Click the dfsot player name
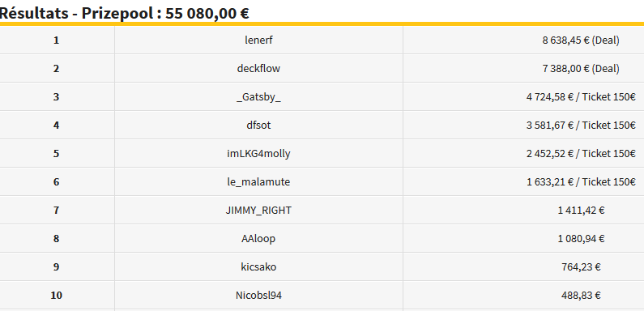644x311 pixels. (258, 125)
